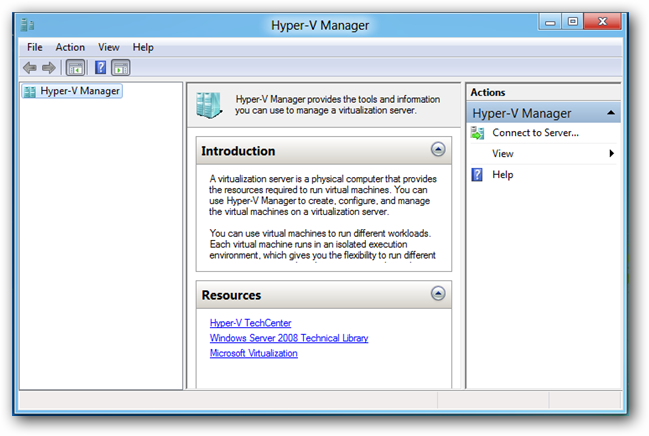The width and height of the screenshot is (649, 436).
Task: Open the View menu in the menu bar
Action: [x=109, y=47]
